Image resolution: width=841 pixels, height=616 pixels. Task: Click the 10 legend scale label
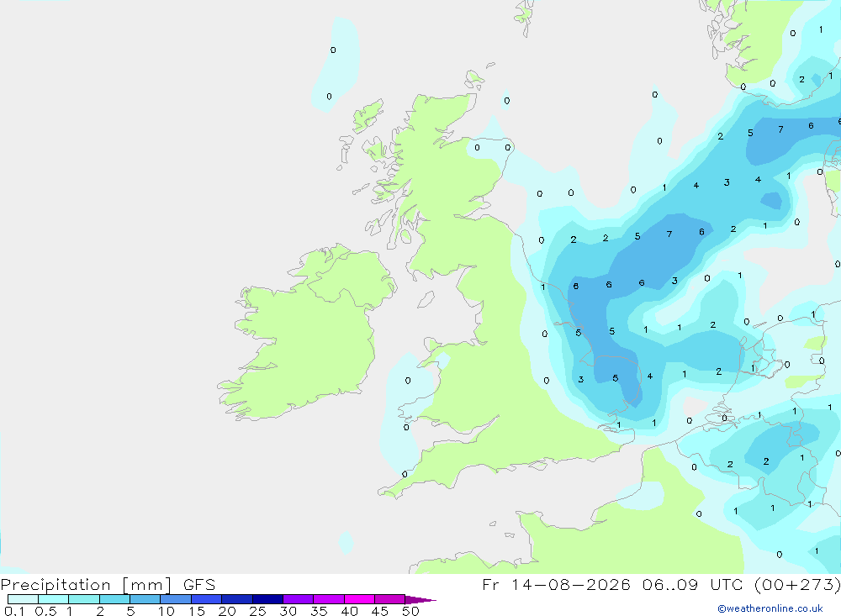click(166, 611)
